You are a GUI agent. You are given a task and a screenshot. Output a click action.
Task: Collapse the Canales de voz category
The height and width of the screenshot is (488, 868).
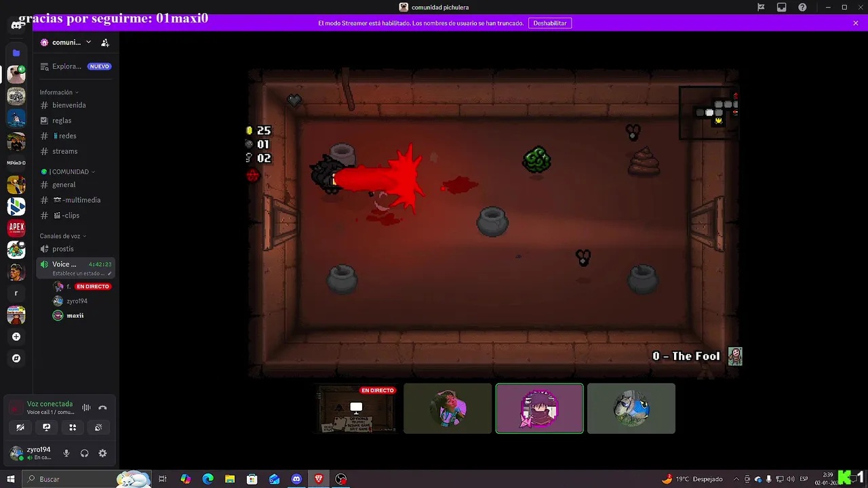(63, 236)
